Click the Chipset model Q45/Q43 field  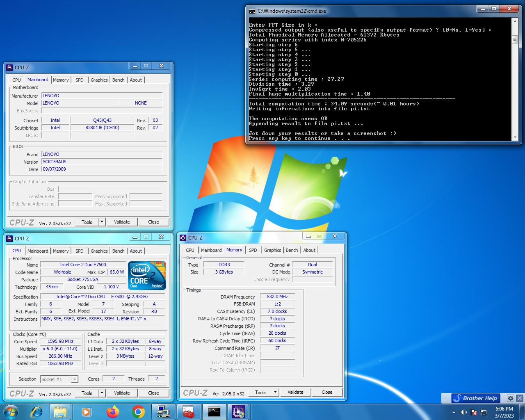[102, 120]
